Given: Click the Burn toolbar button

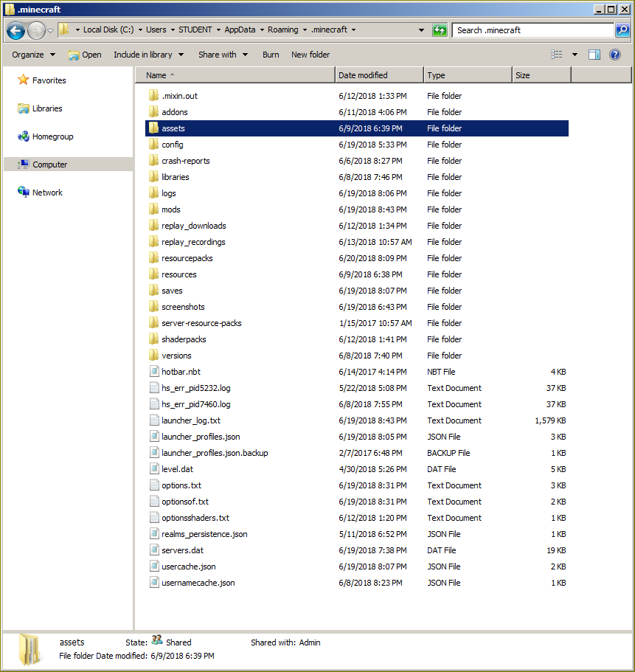Looking at the screenshot, I should click(x=271, y=55).
